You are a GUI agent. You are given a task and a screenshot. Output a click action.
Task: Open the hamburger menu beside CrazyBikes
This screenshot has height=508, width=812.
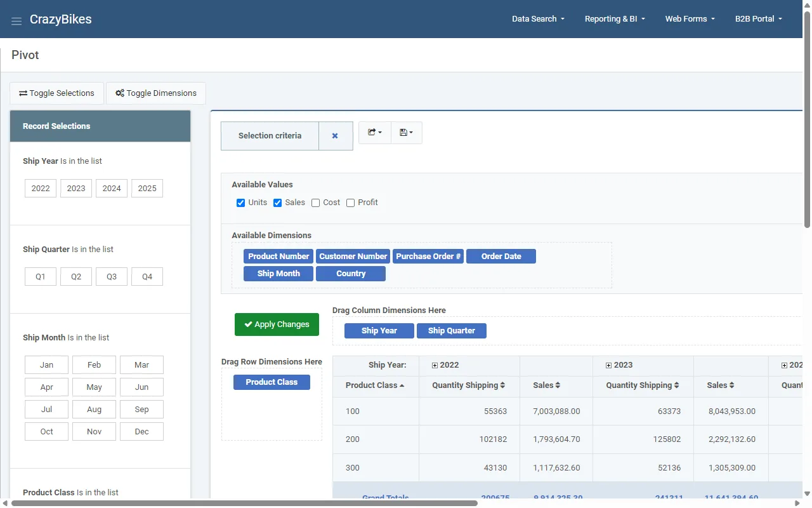point(16,22)
